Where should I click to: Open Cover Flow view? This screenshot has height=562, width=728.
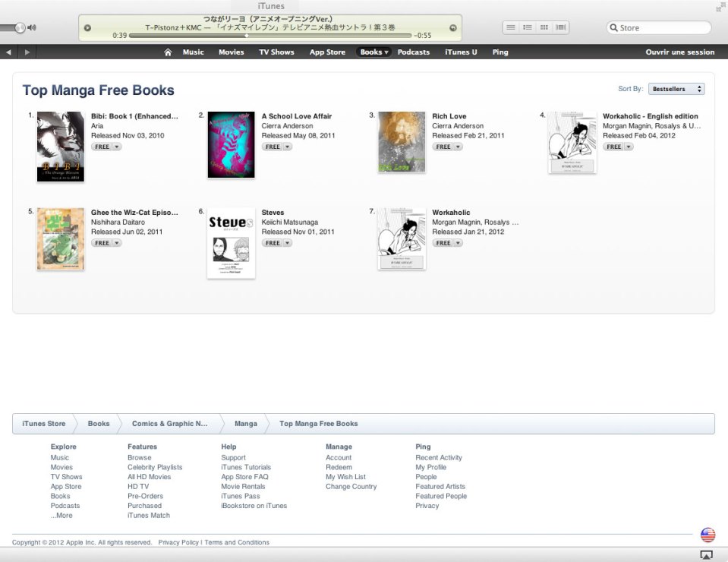[x=559, y=27]
